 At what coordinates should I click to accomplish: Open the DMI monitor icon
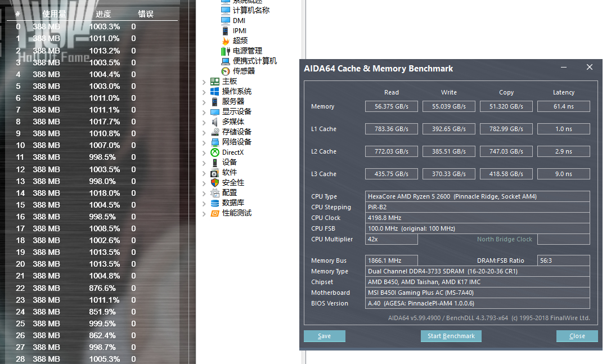coord(226,20)
